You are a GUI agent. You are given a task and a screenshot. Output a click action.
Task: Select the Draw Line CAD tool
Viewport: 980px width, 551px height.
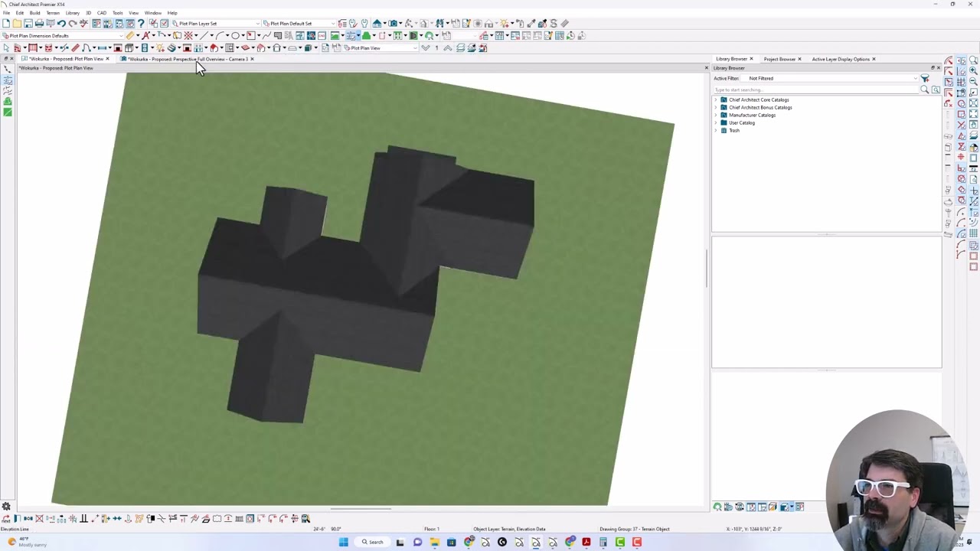(x=204, y=36)
